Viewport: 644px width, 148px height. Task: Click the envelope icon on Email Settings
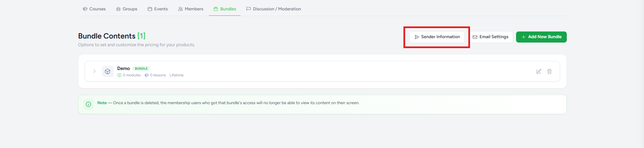[x=475, y=37]
